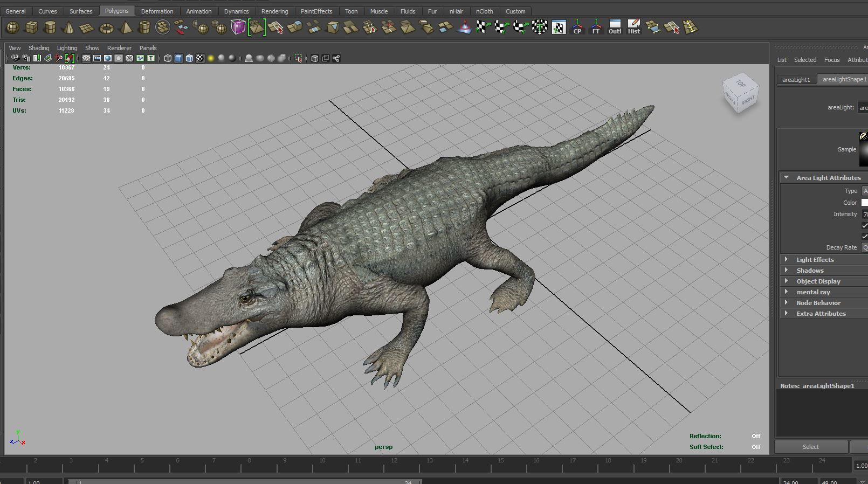
Task: Open the Renderer panel menu
Action: [x=119, y=48]
